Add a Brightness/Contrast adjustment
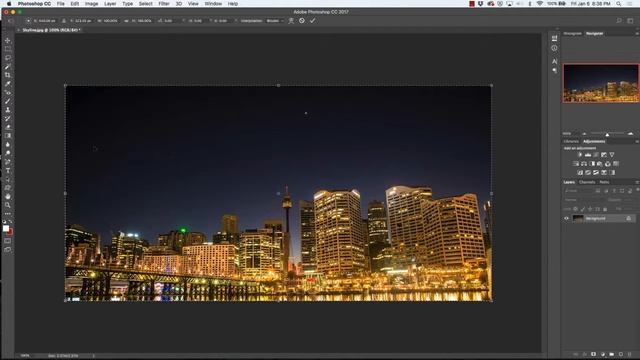Viewport: 640px width, 360px height. 580,155
